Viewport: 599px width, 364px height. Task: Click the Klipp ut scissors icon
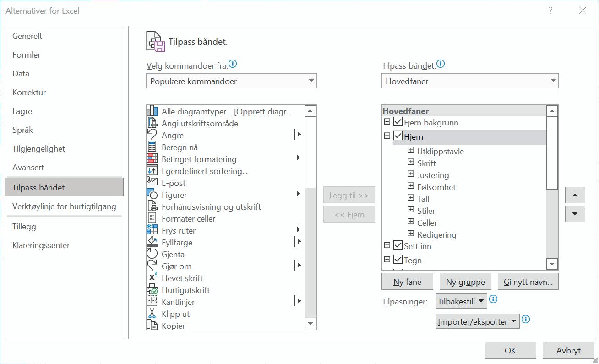tap(152, 314)
